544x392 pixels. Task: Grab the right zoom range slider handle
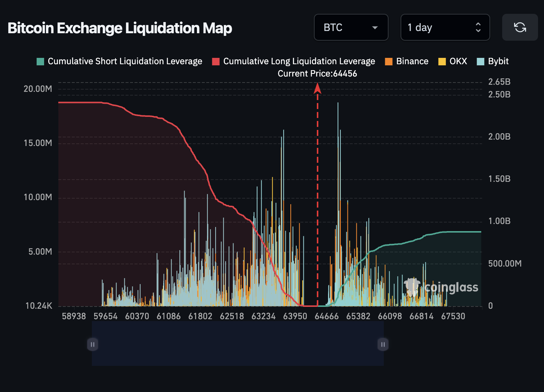coord(383,344)
